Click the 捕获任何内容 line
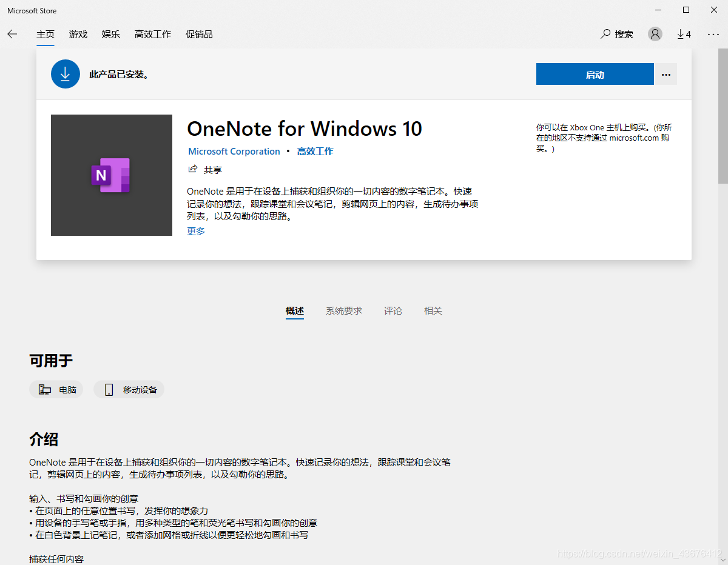This screenshot has width=728, height=565. (x=56, y=559)
